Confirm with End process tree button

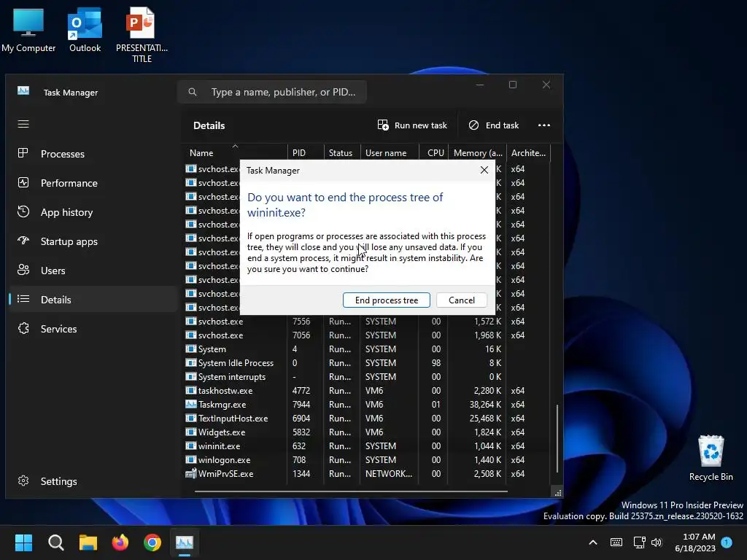(x=387, y=300)
